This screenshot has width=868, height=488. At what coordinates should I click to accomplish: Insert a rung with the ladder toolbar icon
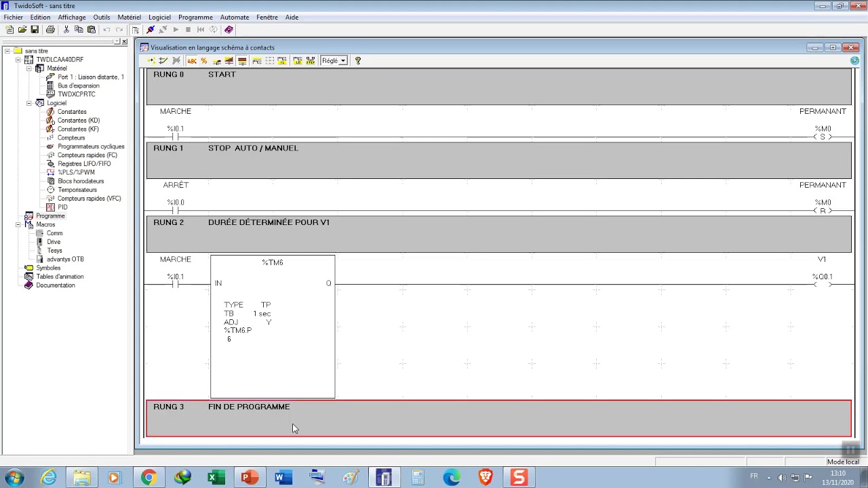click(x=151, y=61)
